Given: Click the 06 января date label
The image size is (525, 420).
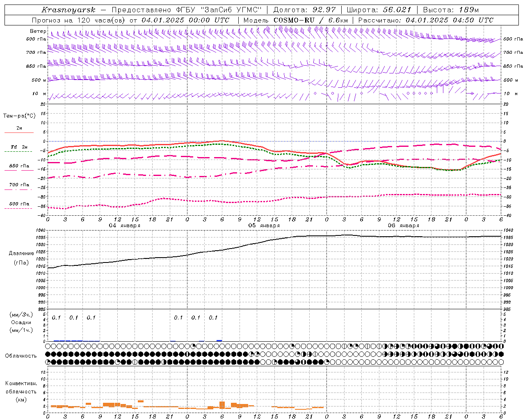Looking at the screenshot, I should click(404, 225).
